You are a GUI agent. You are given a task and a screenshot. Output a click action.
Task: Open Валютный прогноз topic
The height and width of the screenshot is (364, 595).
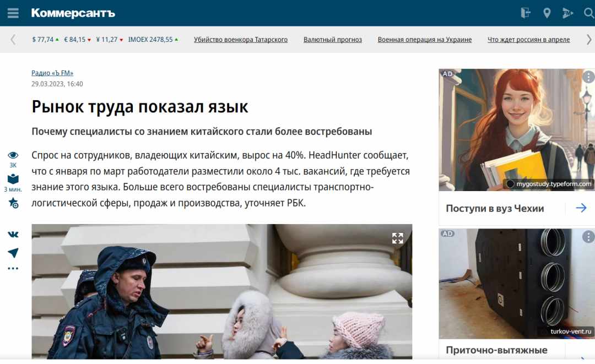tap(332, 40)
